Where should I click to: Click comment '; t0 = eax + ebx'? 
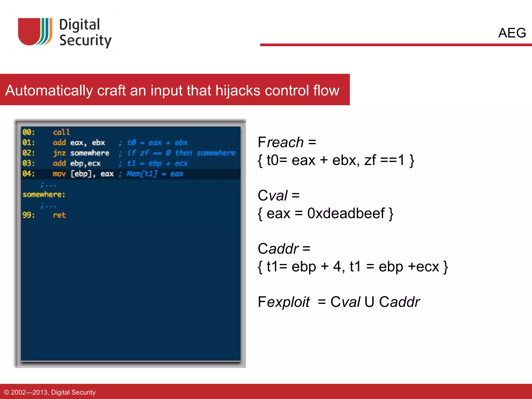pyautogui.click(x=153, y=143)
